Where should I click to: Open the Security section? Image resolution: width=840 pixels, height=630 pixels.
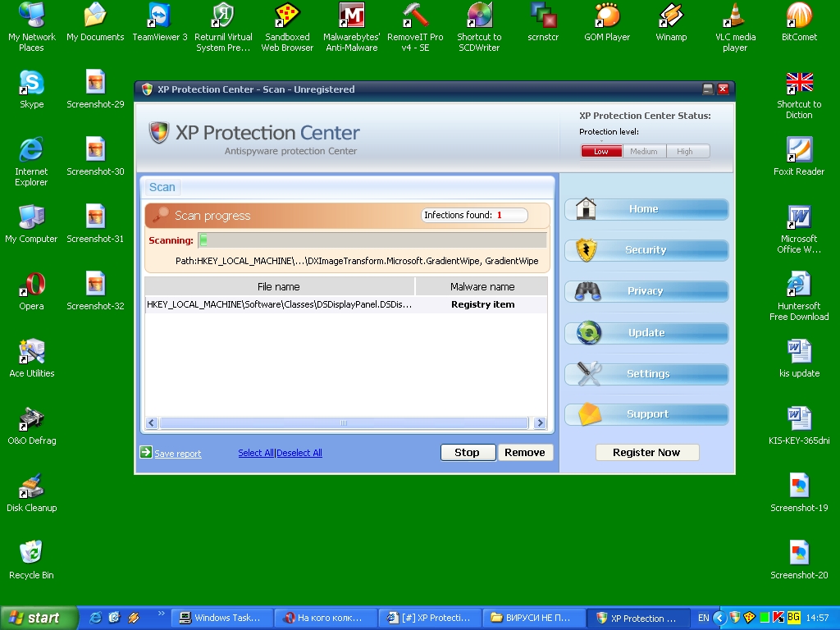(x=646, y=250)
